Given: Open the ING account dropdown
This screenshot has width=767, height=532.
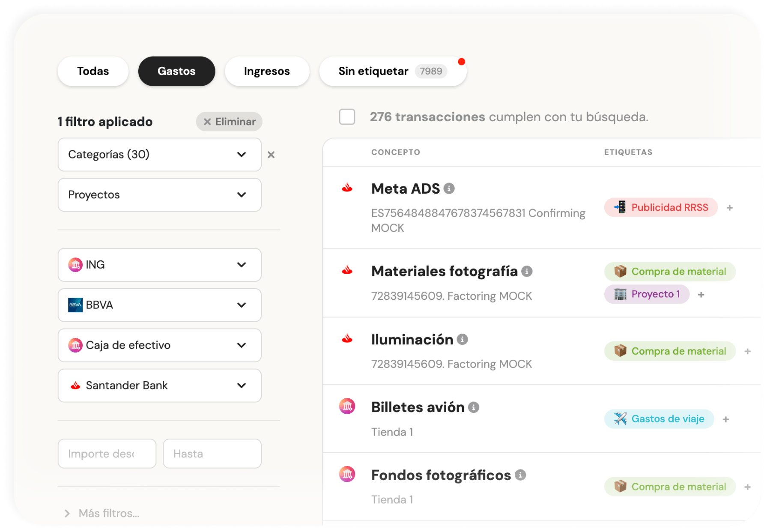Looking at the screenshot, I should coord(159,265).
